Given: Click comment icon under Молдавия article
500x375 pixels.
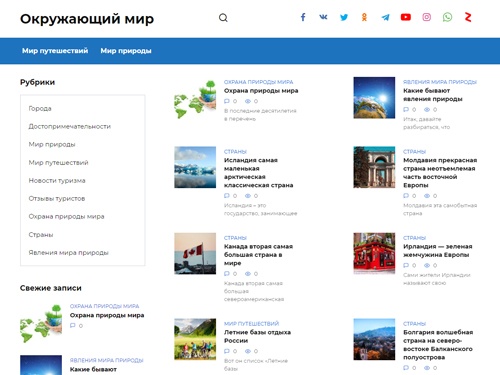Looking at the screenshot, I should 406,196.
